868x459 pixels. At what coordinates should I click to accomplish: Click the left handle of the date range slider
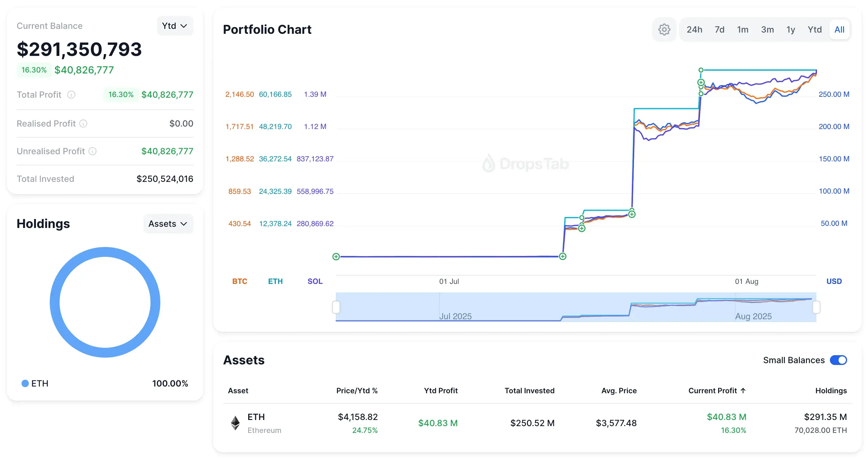(336, 307)
